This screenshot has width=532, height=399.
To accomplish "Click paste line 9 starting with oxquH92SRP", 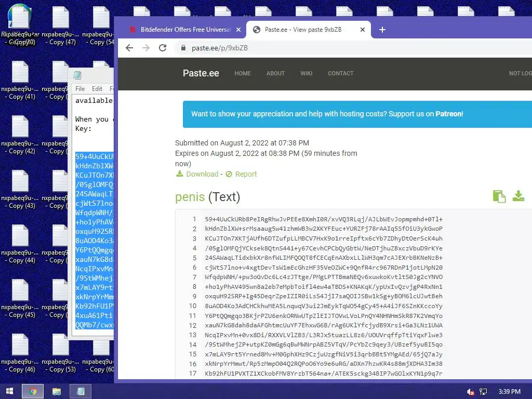I will coord(324,296).
